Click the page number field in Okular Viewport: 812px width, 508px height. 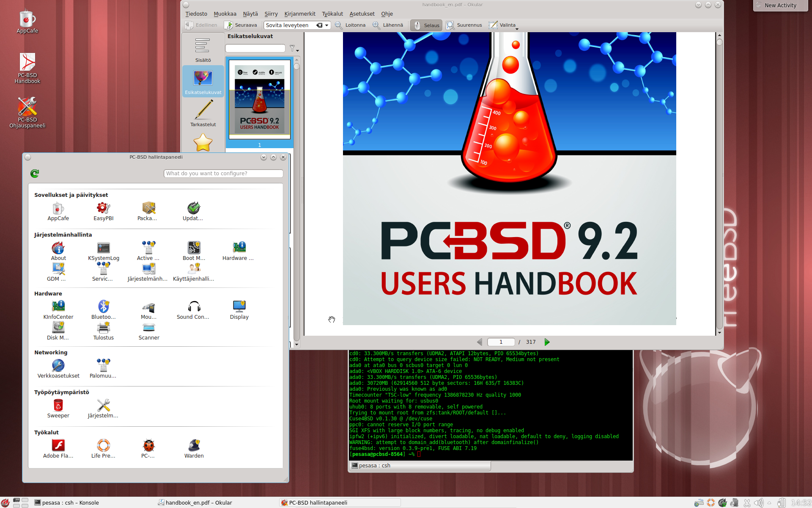click(x=501, y=342)
